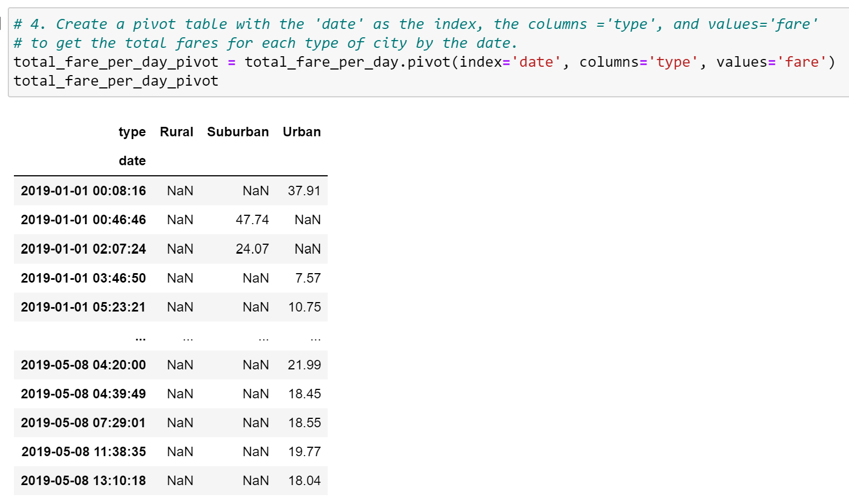Click the Urban value 7.57
The width and height of the screenshot is (849, 504).
[308, 278]
